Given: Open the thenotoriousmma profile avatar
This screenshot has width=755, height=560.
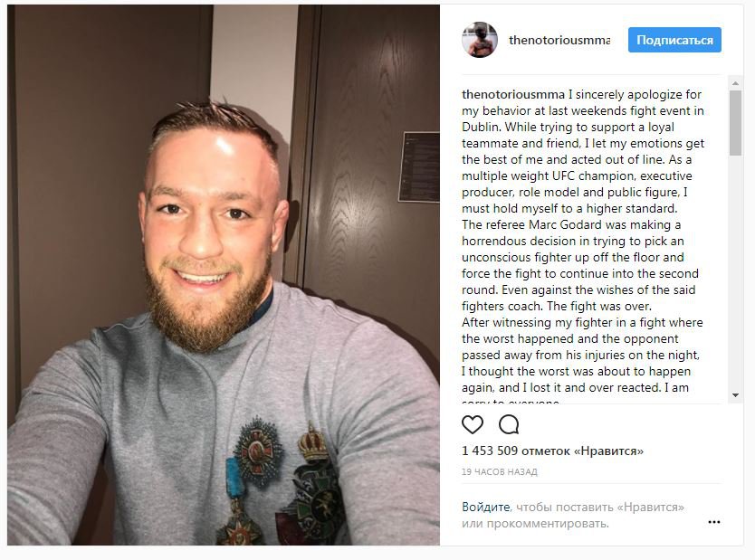Looking at the screenshot, I should (x=480, y=40).
